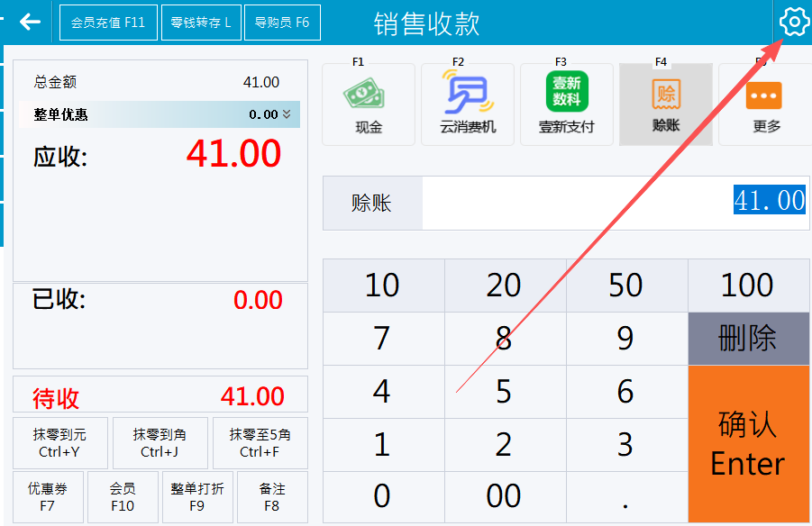This screenshot has width=812, height=526.
Task: Click 抹零到元 Ctrl+Y button
Action: click(59, 443)
